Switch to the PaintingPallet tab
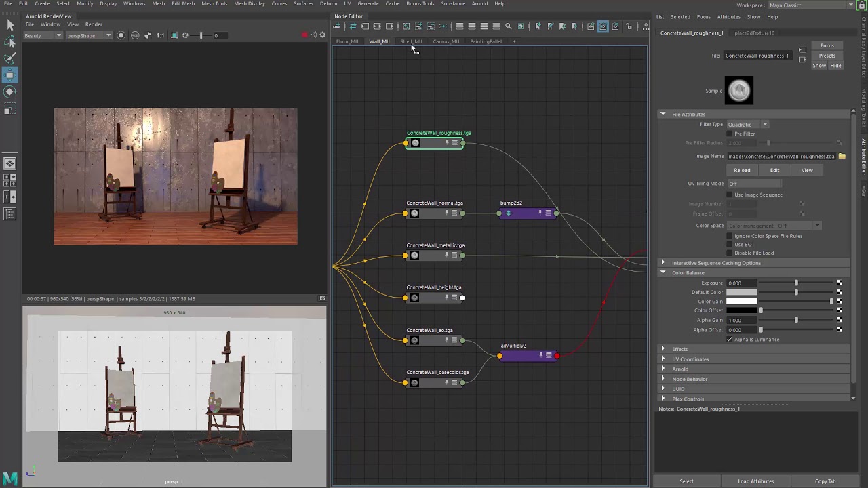This screenshot has width=868, height=488. tap(486, 41)
